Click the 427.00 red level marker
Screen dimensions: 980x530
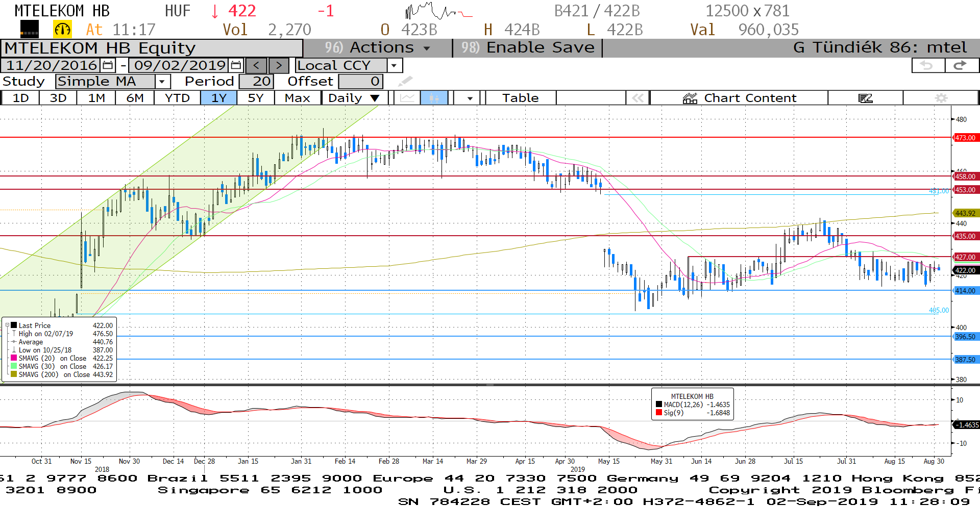965,257
